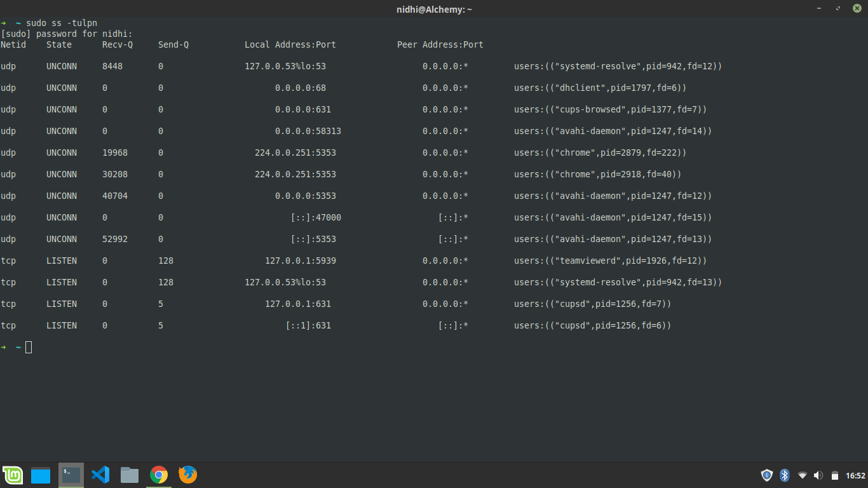Click the battery tray icon
868x488 pixels.
pyautogui.click(x=835, y=475)
